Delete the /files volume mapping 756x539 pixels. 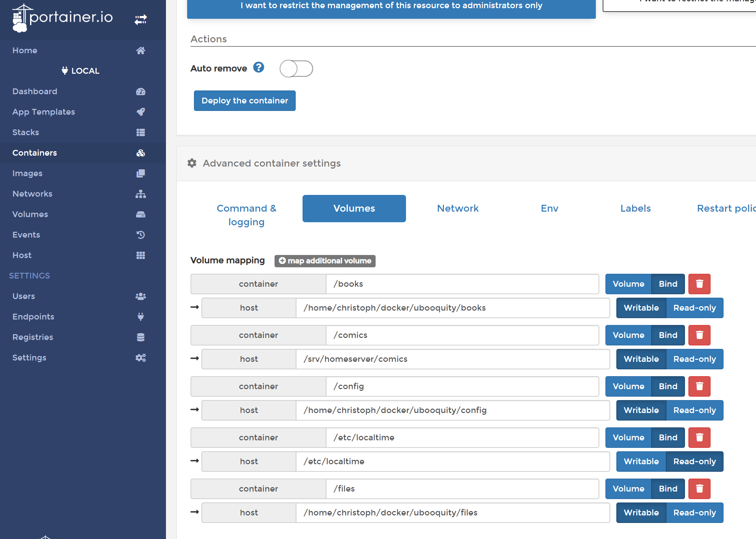click(699, 488)
